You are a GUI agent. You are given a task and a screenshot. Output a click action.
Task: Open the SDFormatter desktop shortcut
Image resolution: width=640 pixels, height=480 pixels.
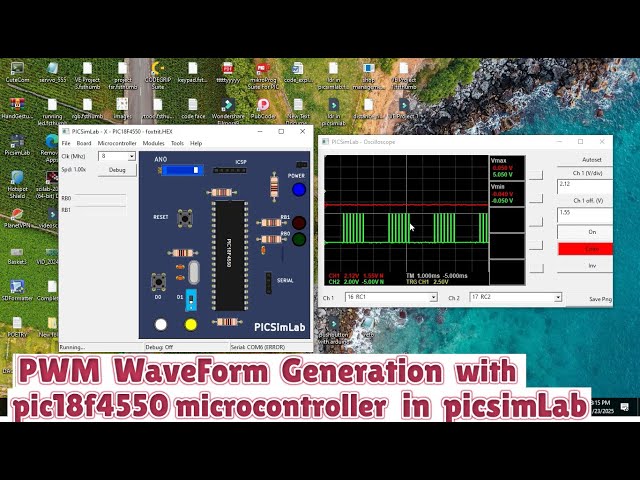click(x=17, y=290)
